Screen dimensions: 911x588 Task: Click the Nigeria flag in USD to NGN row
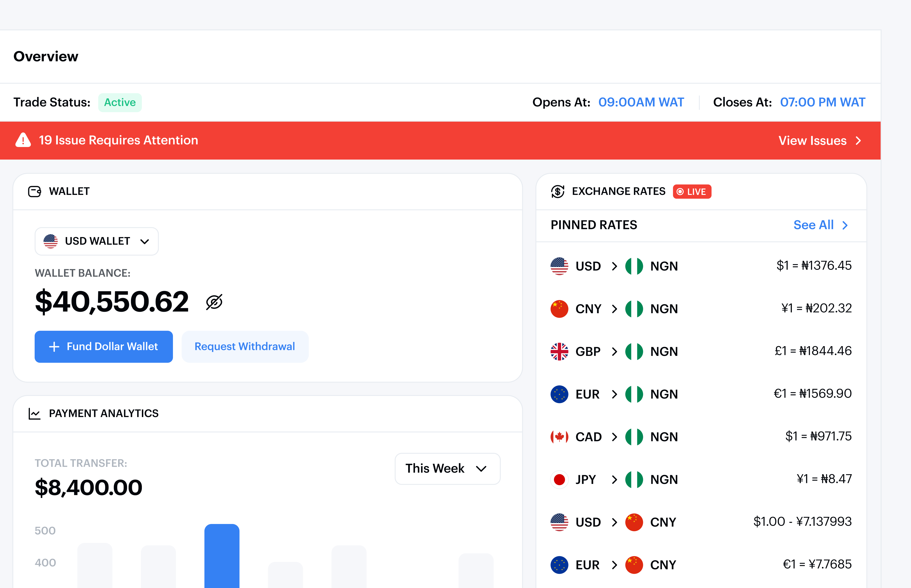point(634,266)
